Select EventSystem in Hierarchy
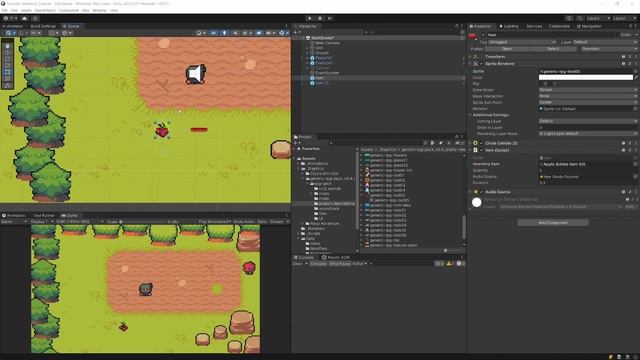The width and height of the screenshot is (640, 360). [x=327, y=73]
